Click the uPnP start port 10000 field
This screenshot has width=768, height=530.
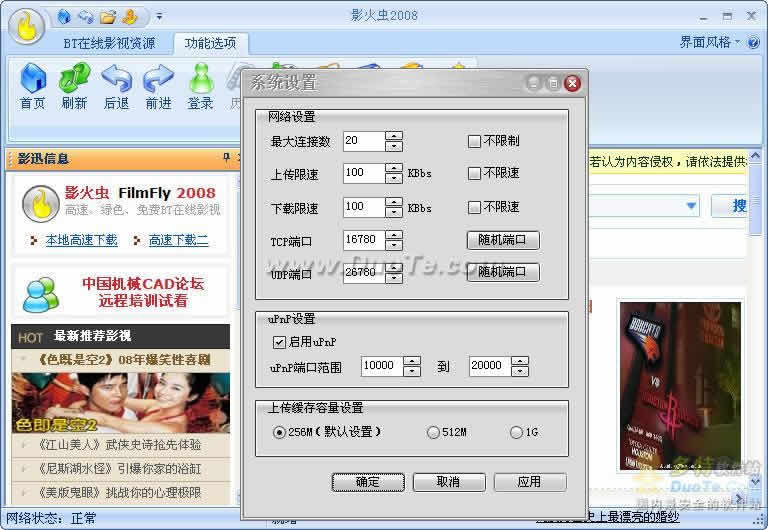point(382,366)
